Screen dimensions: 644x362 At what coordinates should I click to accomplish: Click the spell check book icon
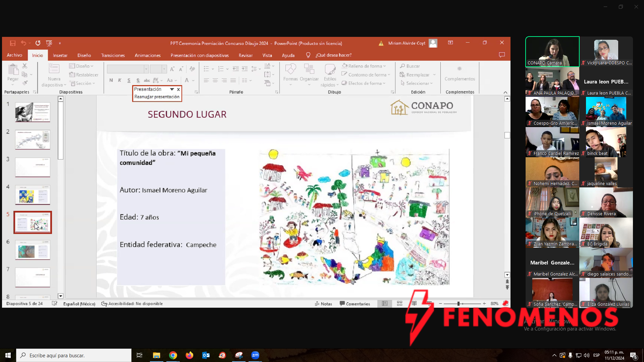point(54,304)
